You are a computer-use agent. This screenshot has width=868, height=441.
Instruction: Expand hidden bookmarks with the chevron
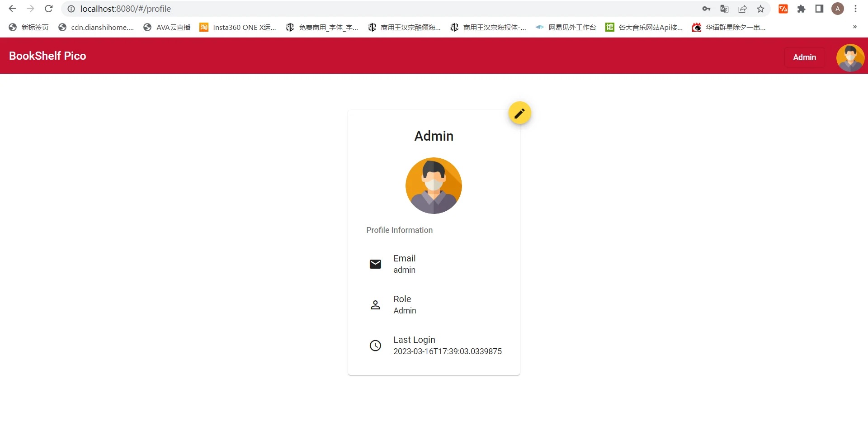pos(854,27)
